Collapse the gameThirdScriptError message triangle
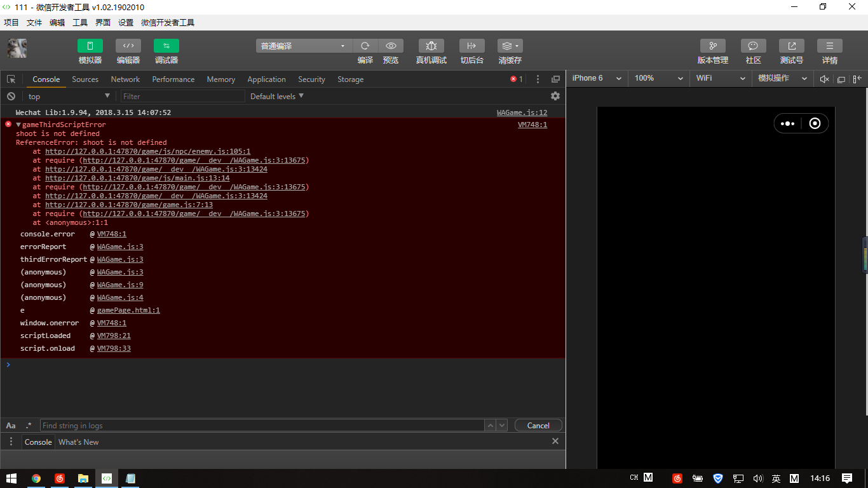Image resolution: width=868 pixels, height=488 pixels. pyautogui.click(x=18, y=125)
